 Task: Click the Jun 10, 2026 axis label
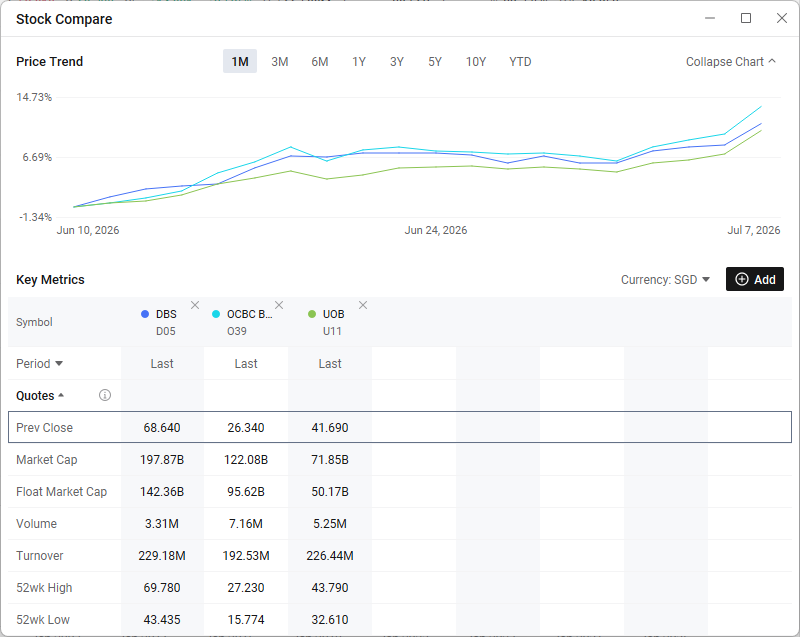click(x=88, y=231)
